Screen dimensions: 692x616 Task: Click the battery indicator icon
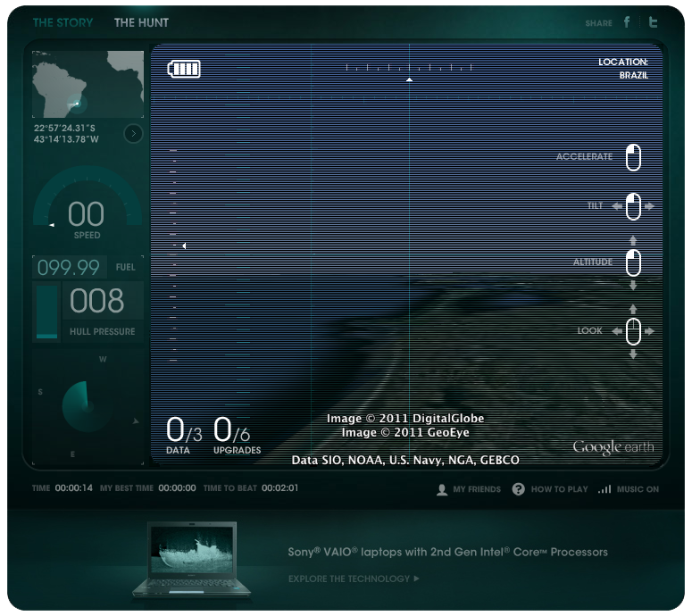tap(184, 69)
